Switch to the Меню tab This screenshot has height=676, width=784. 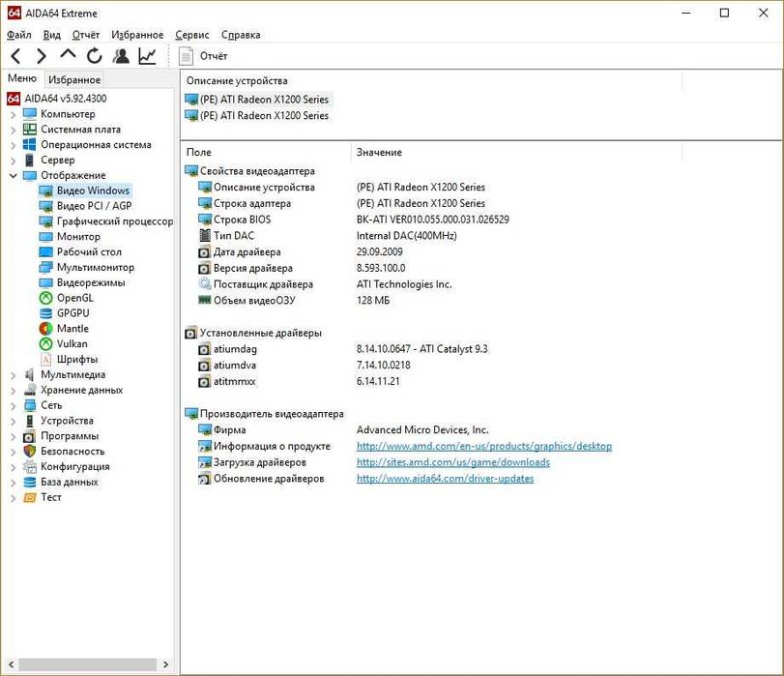click(22, 78)
